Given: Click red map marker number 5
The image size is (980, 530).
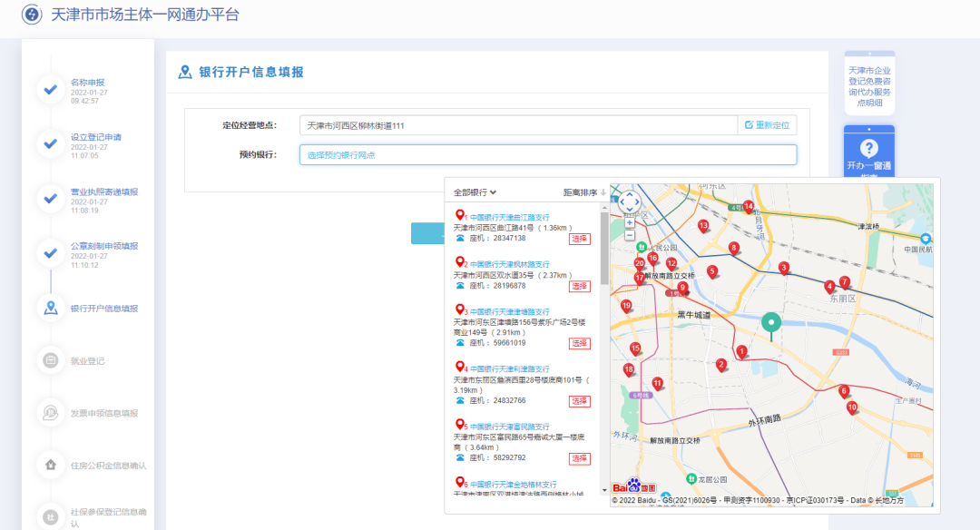Looking at the screenshot, I should pos(712,272).
